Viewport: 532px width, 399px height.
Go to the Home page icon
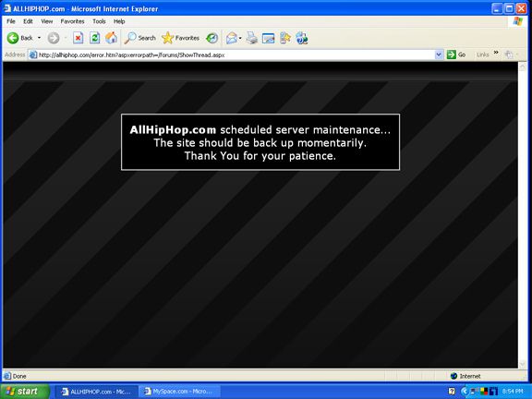pos(111,38)
